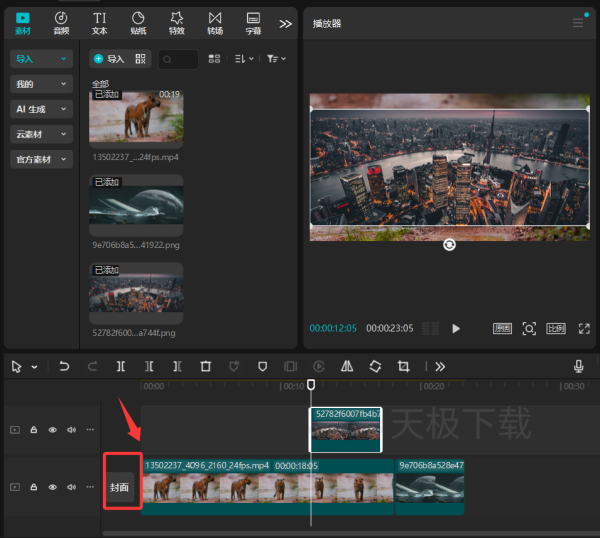600x538 pixels.
Task: Open more options for upper track
Action: coord(90,429)
